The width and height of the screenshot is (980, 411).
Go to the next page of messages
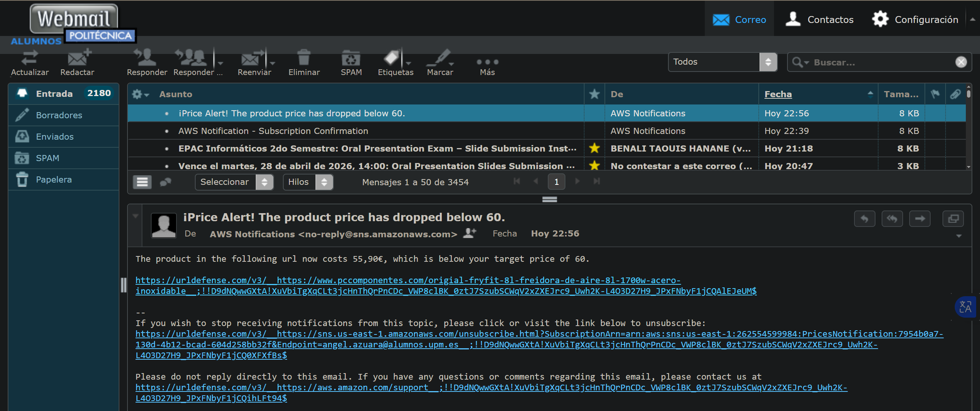point(577,181)
